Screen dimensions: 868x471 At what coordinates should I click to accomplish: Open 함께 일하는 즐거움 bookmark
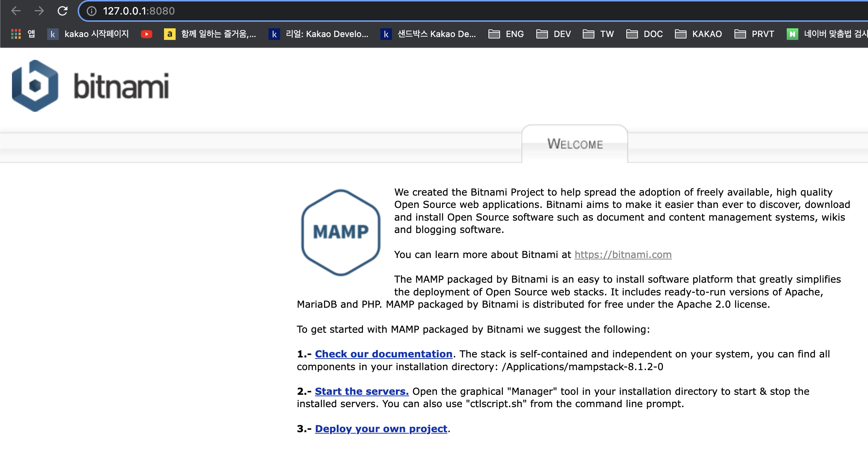pyautogui.click(x=210, y=34)
